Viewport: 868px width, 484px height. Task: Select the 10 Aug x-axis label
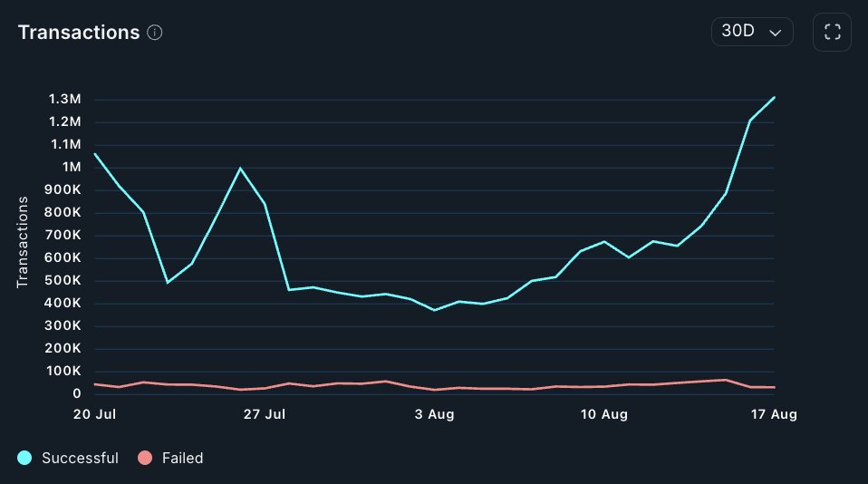click(604, 414)
